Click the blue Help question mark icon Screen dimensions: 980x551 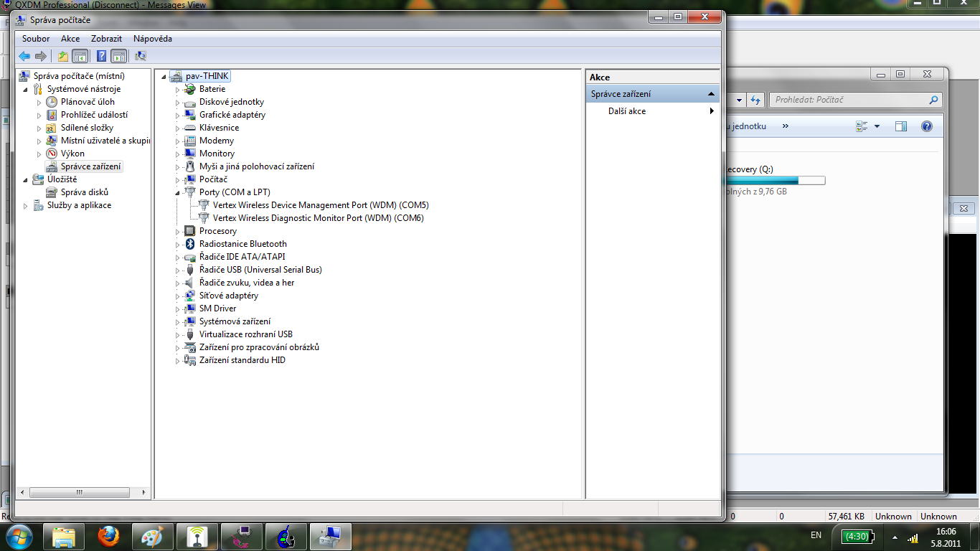[x=102, y=56]
